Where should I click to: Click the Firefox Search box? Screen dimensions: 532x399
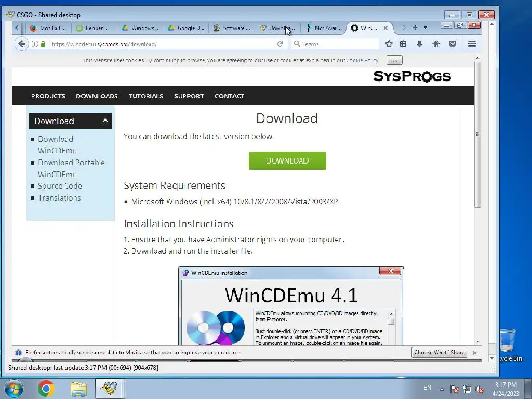tap(335, 44)
